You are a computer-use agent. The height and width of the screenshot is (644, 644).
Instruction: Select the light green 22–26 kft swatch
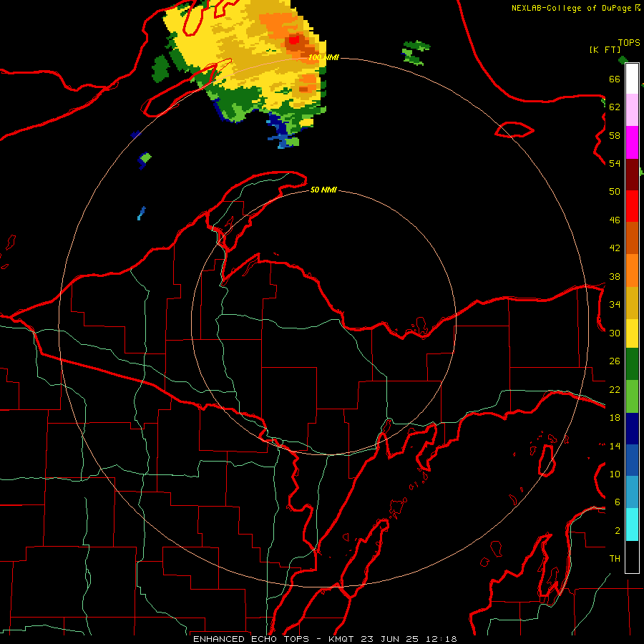(632, 396)
